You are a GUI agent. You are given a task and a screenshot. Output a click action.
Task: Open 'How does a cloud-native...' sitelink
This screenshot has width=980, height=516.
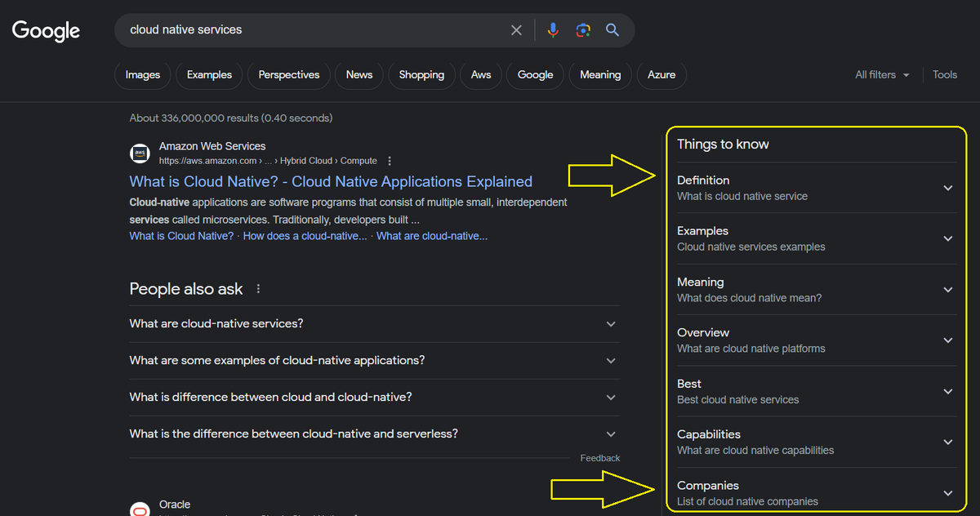coord(305,236)
